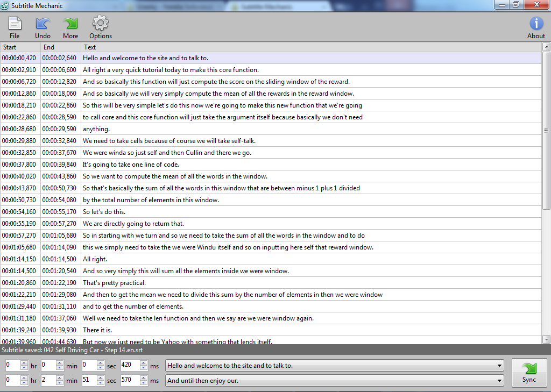
Task: Open Options gear icon
Action: point(101,24)
